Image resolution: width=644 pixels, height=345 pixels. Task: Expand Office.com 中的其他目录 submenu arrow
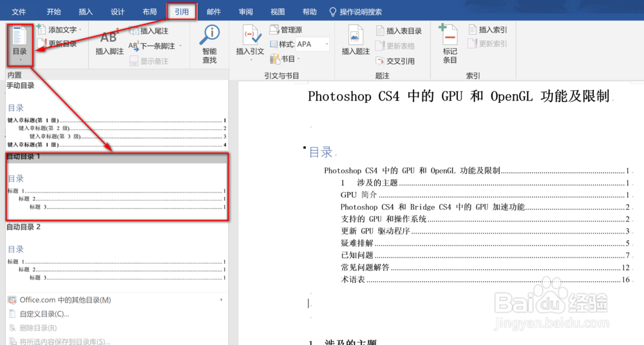coord(221,300)
